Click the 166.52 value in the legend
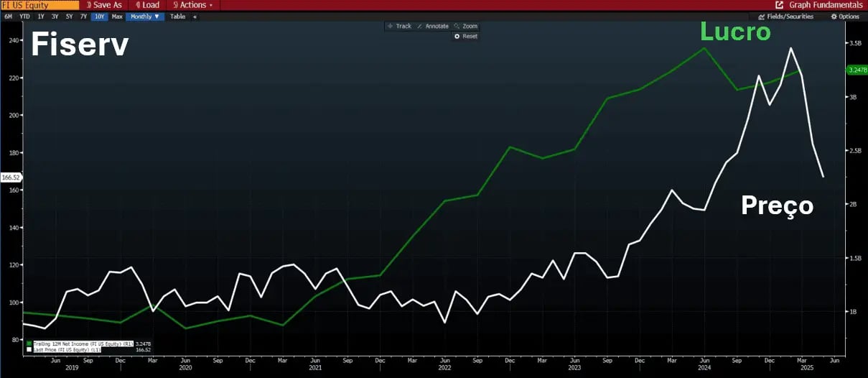Screen dimensions: 868x378 click(x=142, y=350)
